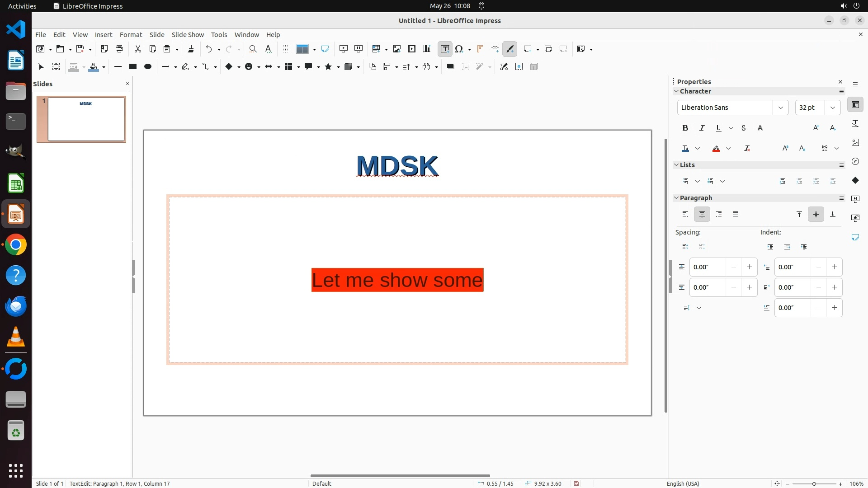Open the font name dropdown
Image resolution: width=868 pixels, height=488 pixels.
780,108
